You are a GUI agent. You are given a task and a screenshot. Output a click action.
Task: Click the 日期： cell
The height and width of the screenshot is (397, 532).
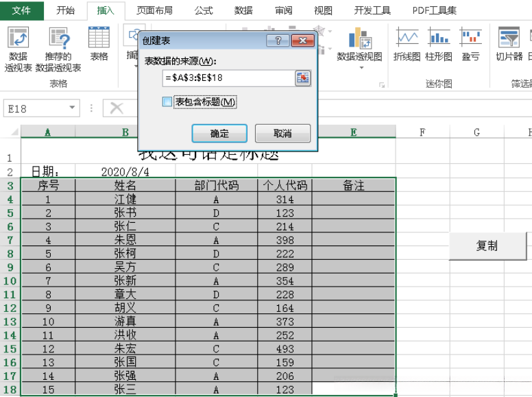pyautogui.click(x=48, y=171)
